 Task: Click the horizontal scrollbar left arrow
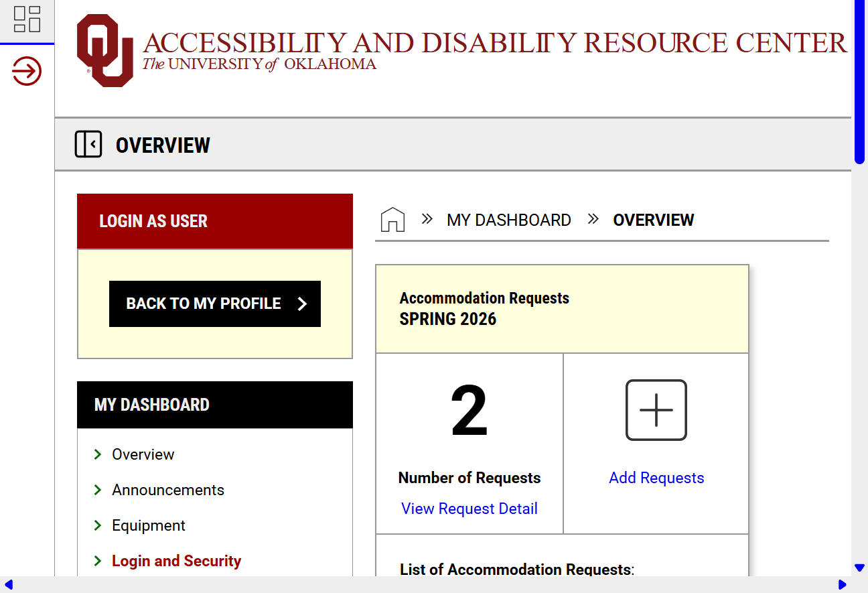[8, 585]
